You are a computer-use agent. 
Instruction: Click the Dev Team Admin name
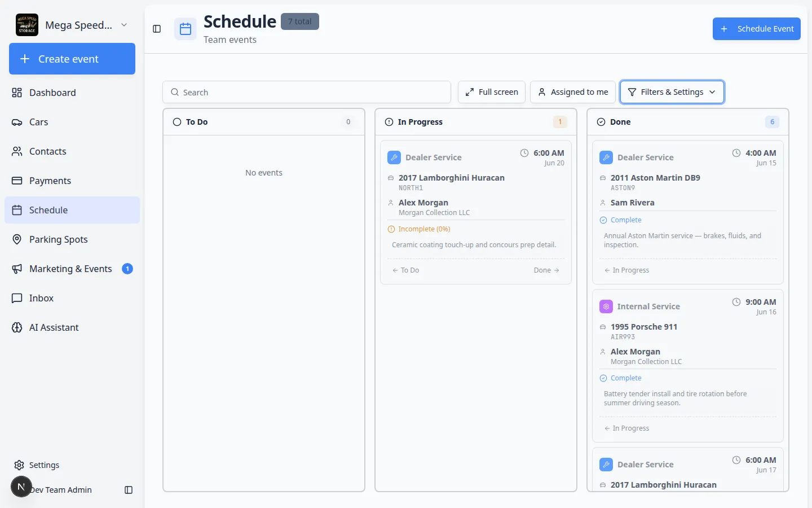[x=61, y=490]
